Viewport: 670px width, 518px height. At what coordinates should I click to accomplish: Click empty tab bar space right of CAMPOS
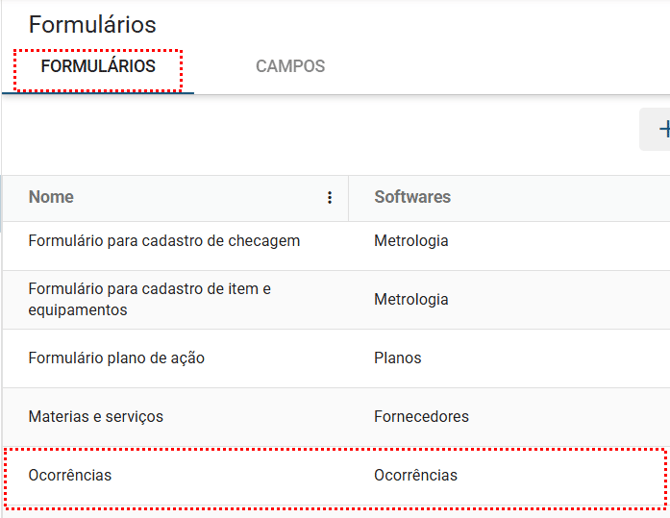click(500, 67)
